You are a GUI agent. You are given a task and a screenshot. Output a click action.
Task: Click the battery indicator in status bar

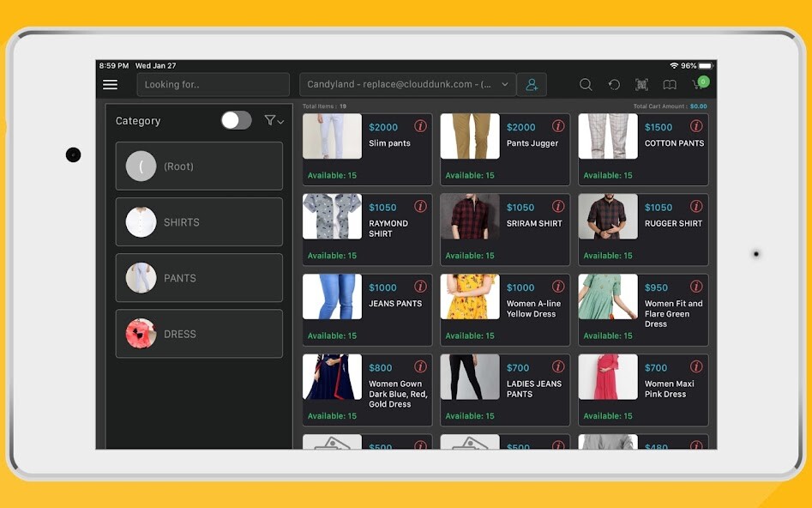tap(706, 66)
